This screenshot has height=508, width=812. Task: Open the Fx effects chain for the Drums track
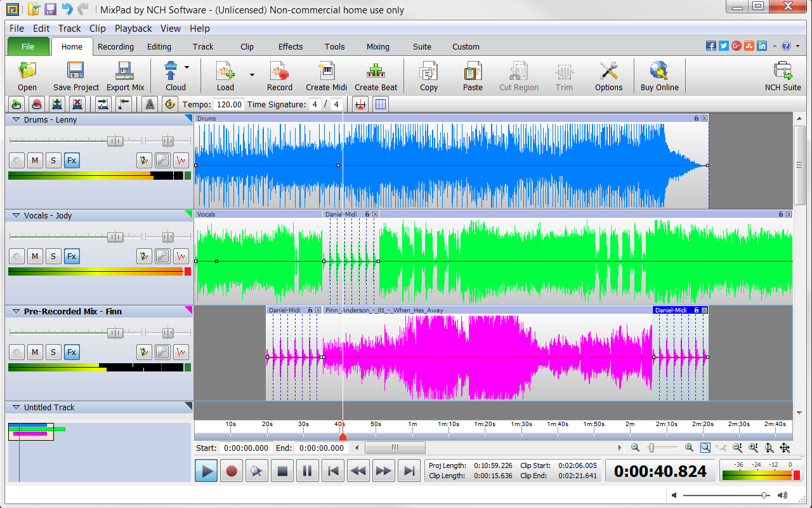pyautogui.click(x=72, y=160)
